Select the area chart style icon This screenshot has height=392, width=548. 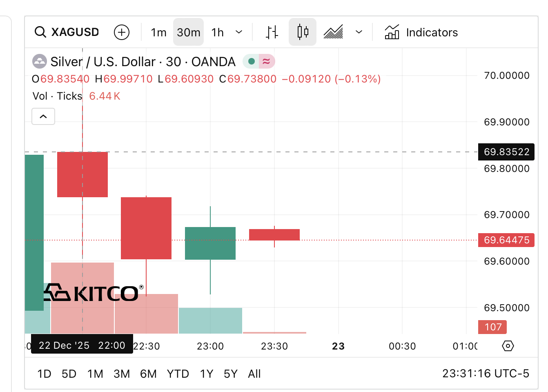333,32
